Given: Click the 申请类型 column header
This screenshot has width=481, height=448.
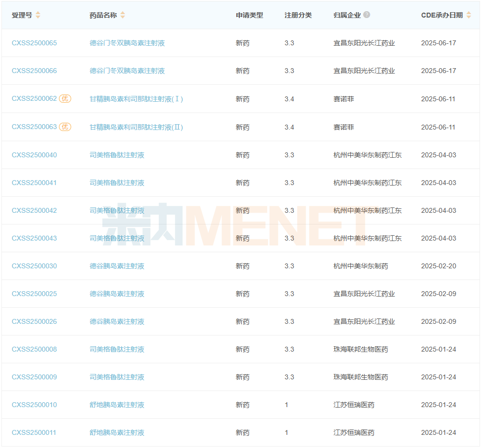Looking at the screenshot, I should (250, 15).
